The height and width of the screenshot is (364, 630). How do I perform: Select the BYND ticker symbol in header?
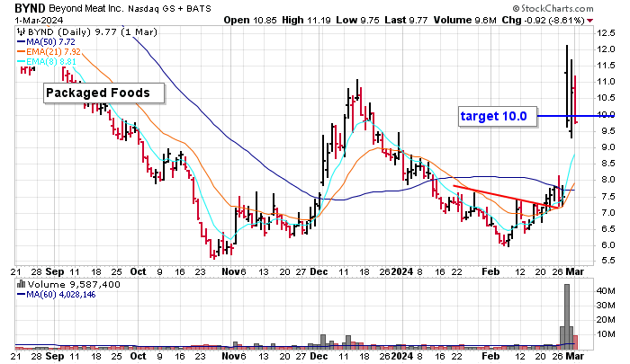pyautogui.click(x=30, y=8)
